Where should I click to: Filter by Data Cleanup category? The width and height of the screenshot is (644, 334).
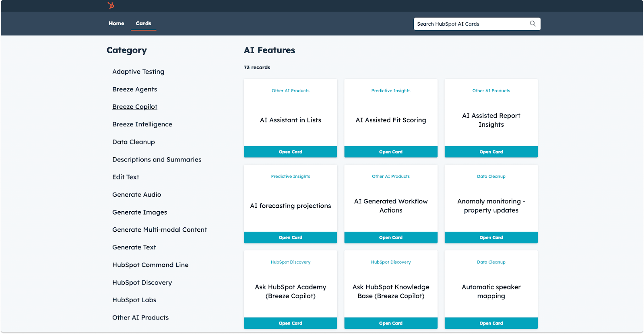click(133, 142)
